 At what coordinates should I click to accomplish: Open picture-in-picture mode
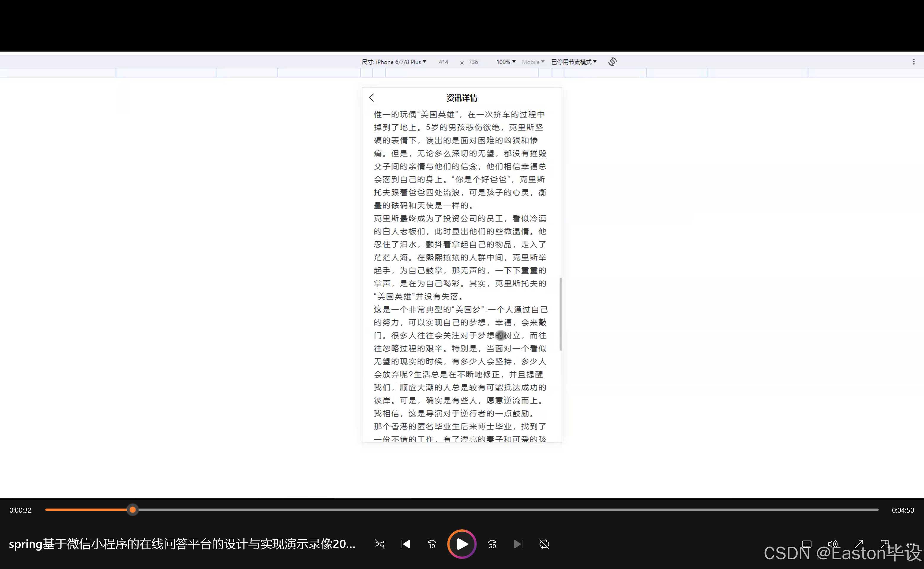[885, 544]
